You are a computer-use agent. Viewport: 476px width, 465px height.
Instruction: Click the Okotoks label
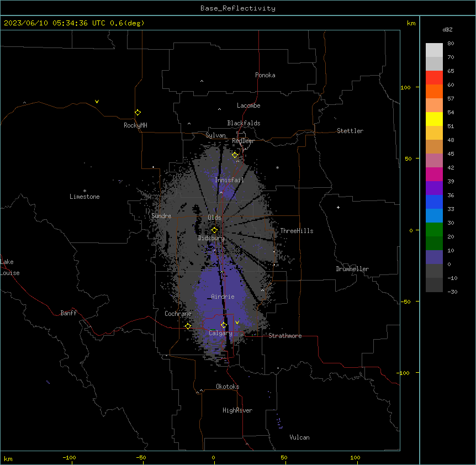pyautogui.click(x=228, y=387)
